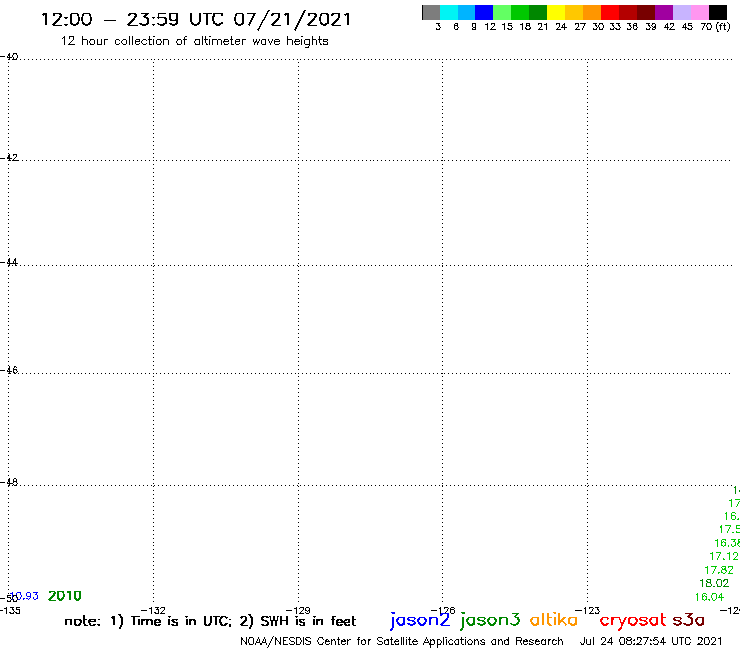The width and height of the screenshot is (740, 650).
Task: Click the dark red 's3a' satellite label
Action: click(x=688, y=620)
